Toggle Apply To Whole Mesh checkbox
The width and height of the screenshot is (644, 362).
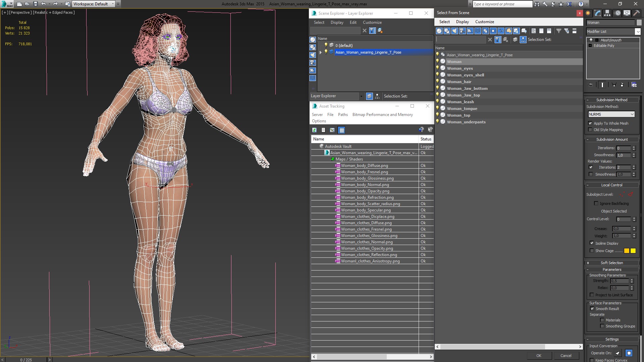point(590,123)
